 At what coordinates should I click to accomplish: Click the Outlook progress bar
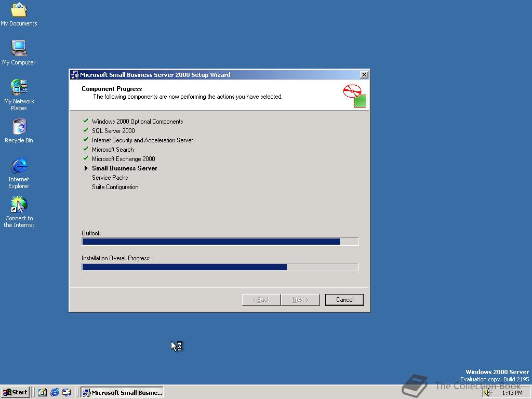pyautogui.click(x=220, y=242)
